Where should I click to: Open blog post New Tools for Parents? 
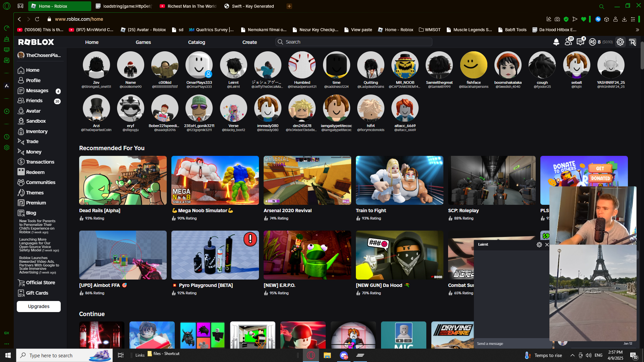(37, 227)
